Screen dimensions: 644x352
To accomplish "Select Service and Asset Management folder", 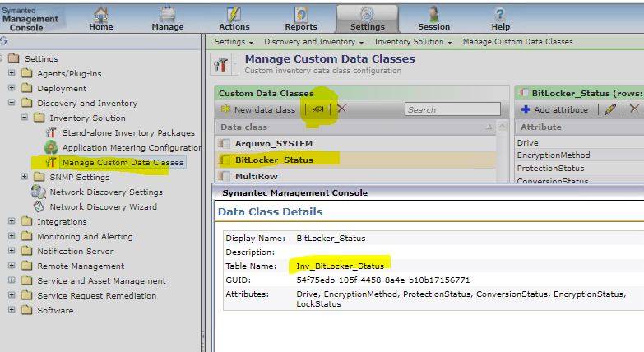I will point(101,280).
